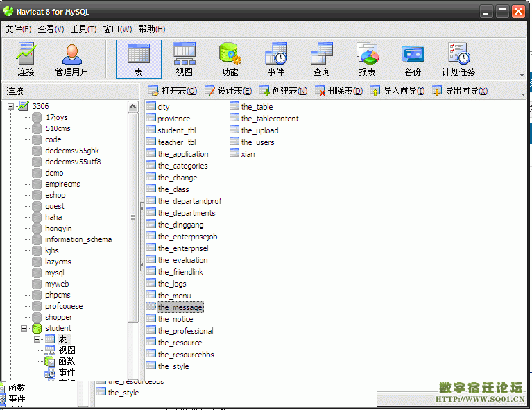Image resolution: width=532 pixels, height=410 pixels.
Task: Open the 查询 (Query) toolbar icon
Action: [x=322, y=59]
